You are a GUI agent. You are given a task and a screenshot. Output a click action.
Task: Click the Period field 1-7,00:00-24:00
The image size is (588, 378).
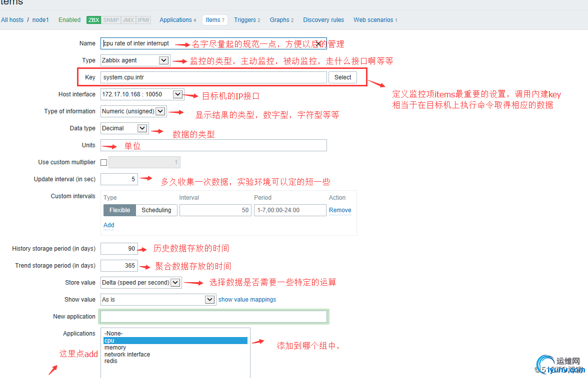click(290, 210)
